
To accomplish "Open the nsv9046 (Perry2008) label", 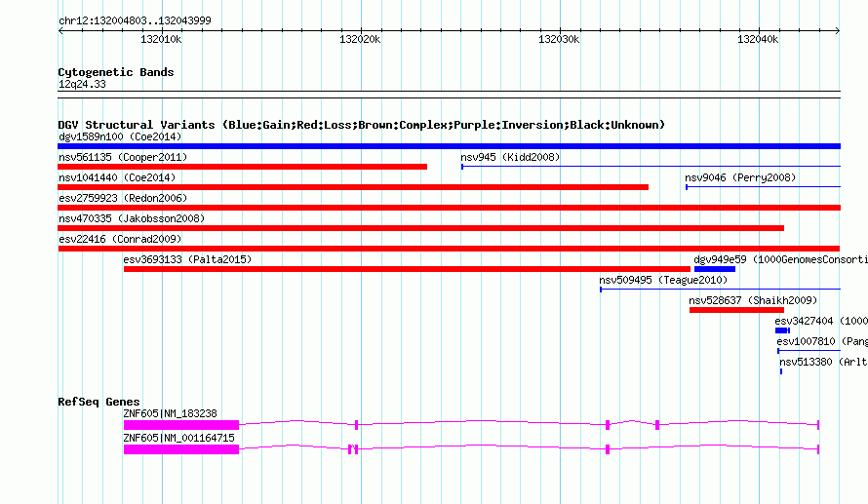I will 740,177.
